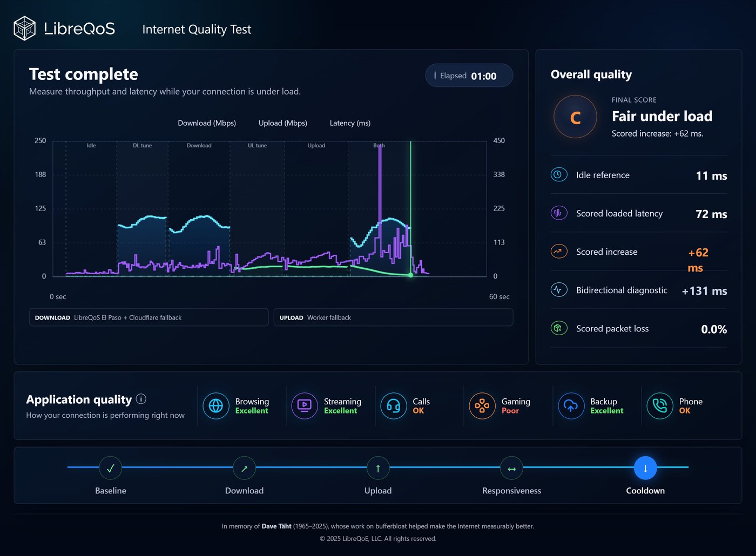Image resolution: width=756 pixels, height=556 pixels.
Task: Click the Scored loaded latency waveform icon
Action: [559, 213]
